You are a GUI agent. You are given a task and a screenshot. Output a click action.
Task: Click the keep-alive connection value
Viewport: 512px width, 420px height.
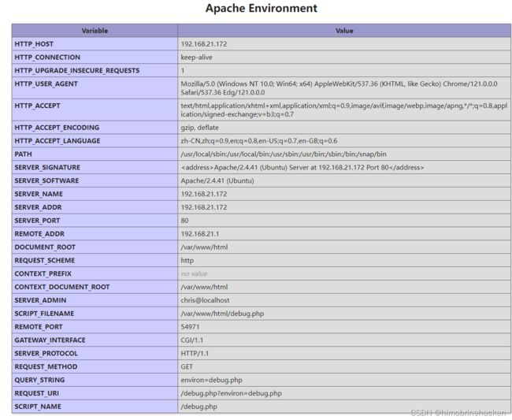197,58
